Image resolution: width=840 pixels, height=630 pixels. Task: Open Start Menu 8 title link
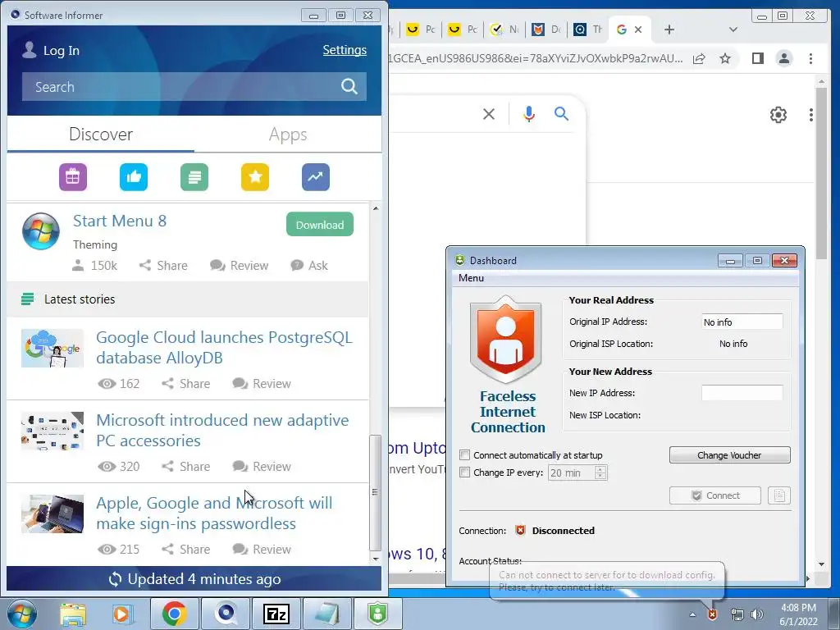tap(120, 221)
